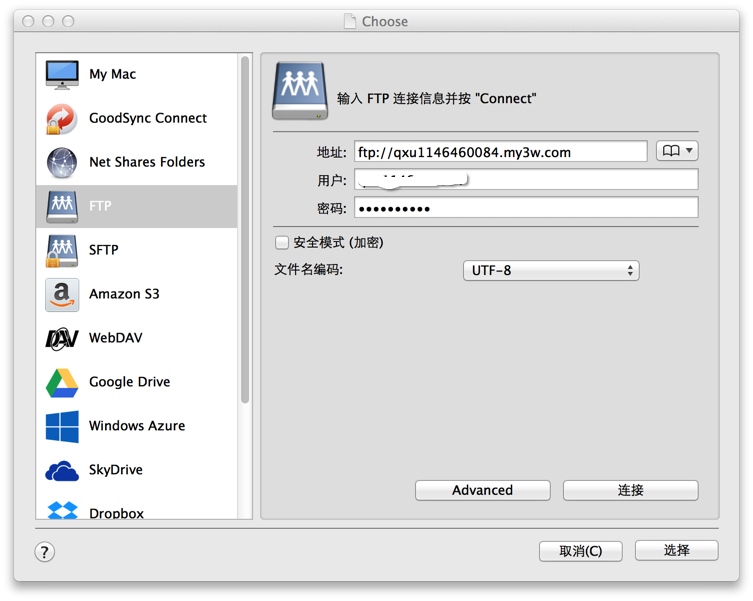Select the SFTP drive icon
The width and height of the screenshot is (753, 601).
coord(62,250)
